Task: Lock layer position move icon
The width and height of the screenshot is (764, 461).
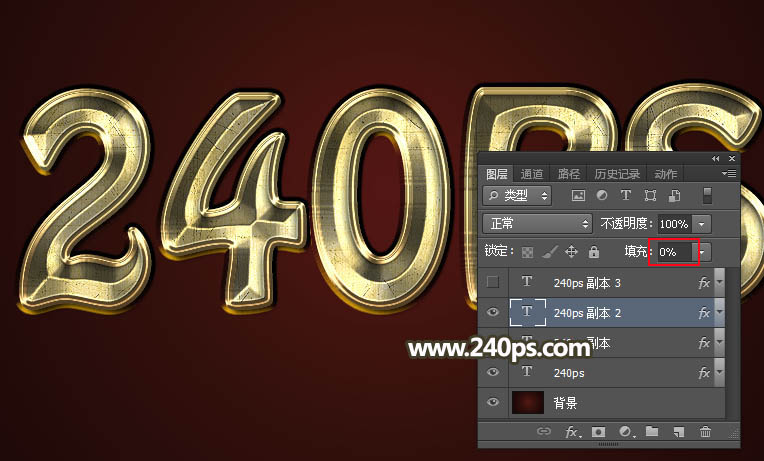Action: point(571,251)
